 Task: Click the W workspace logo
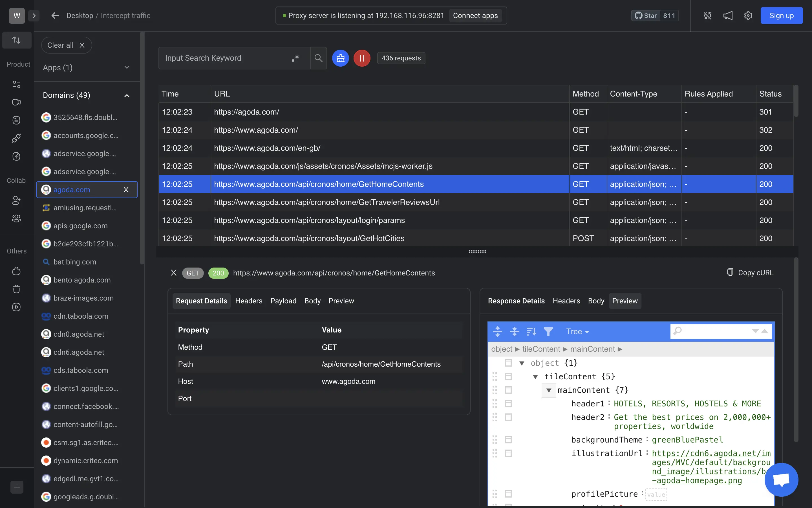coord(17,16)
